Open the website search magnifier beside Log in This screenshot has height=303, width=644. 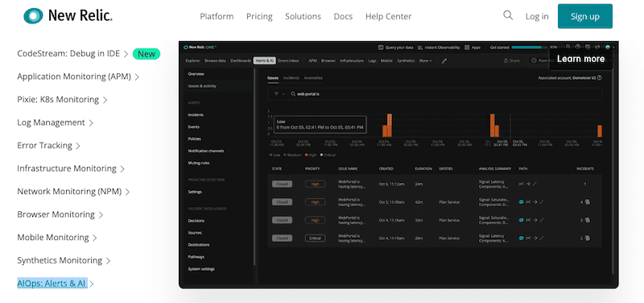[x=508, y=15]
